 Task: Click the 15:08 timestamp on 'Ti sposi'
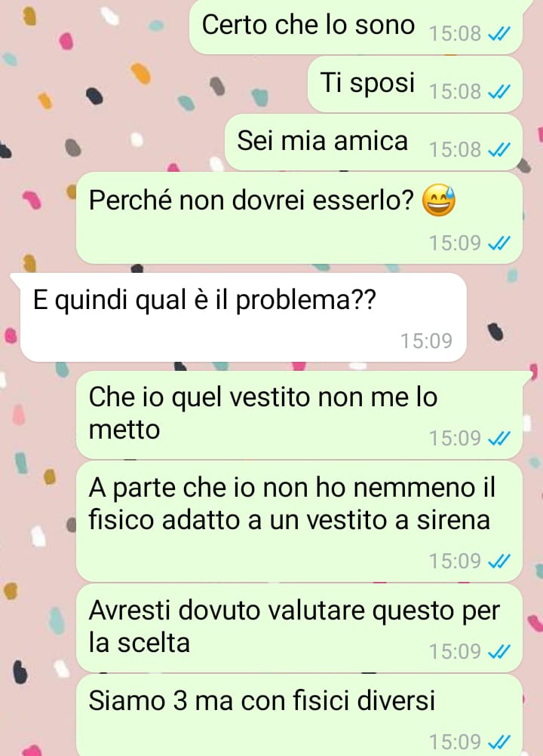456,92
